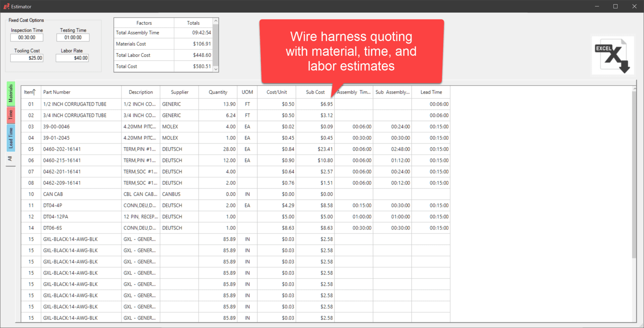Edit the Testing Time field

[72, 37]
